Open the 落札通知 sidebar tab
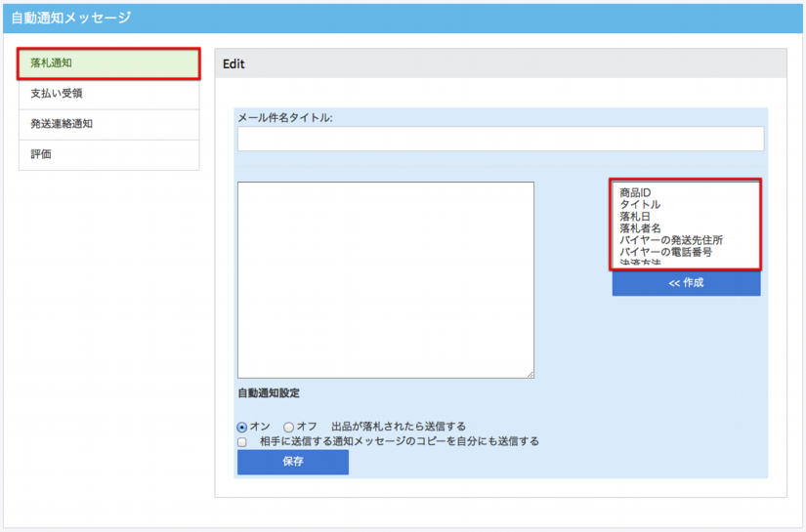Screen dimensions: 806x532 [108, 63]
